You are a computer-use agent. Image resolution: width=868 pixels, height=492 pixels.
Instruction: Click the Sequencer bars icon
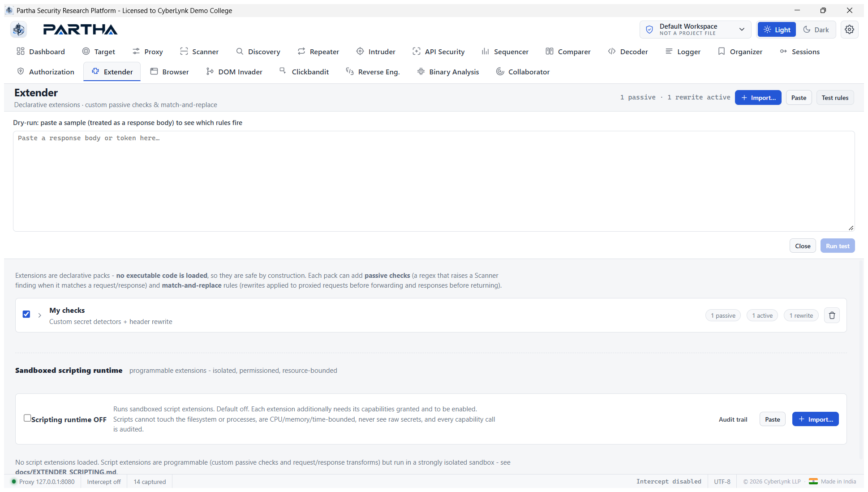click(486, 52)
